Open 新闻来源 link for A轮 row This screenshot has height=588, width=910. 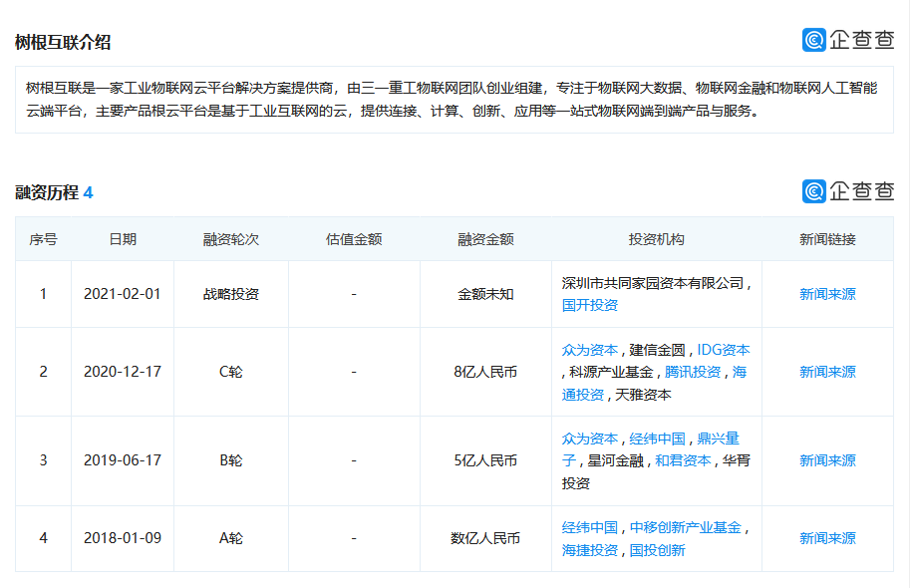827,538
